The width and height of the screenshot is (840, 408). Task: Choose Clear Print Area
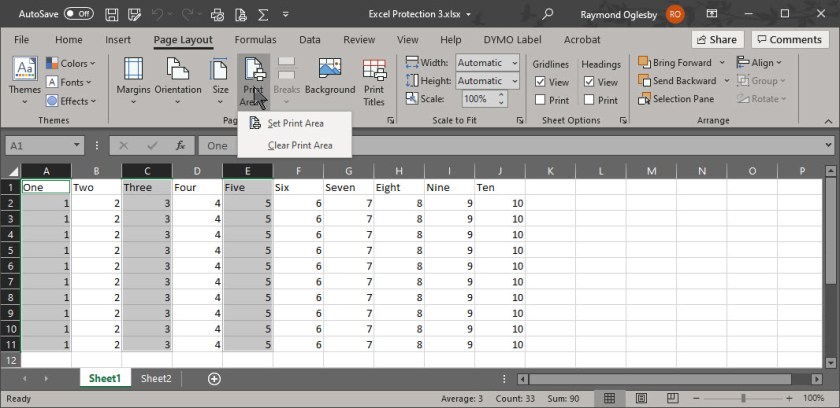295,146
